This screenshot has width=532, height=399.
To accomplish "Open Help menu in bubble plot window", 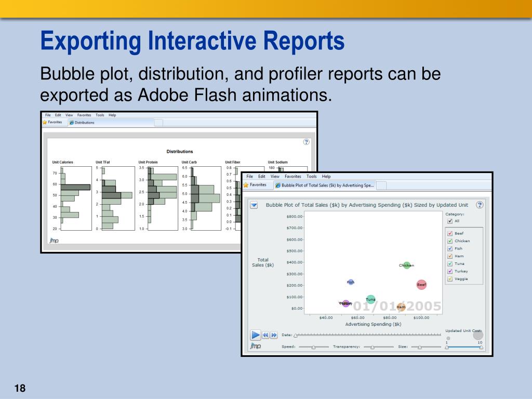I will point(326,177).
